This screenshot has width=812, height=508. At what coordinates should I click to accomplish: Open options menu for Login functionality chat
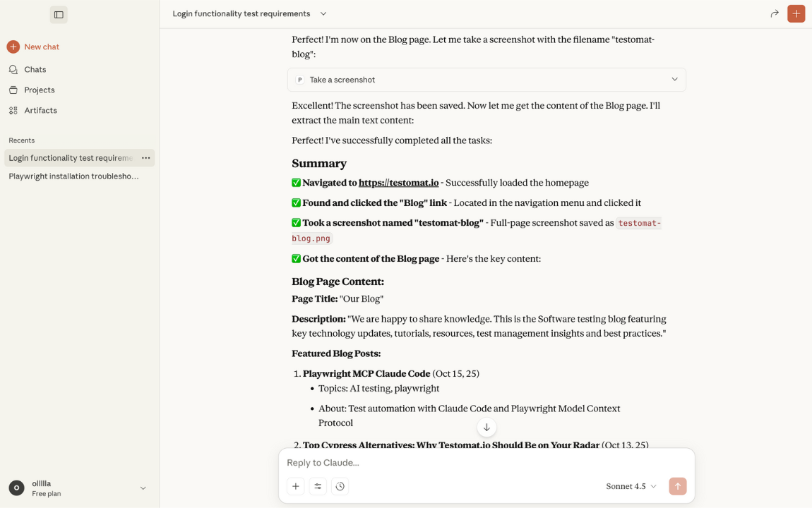(x=145, y=158)
